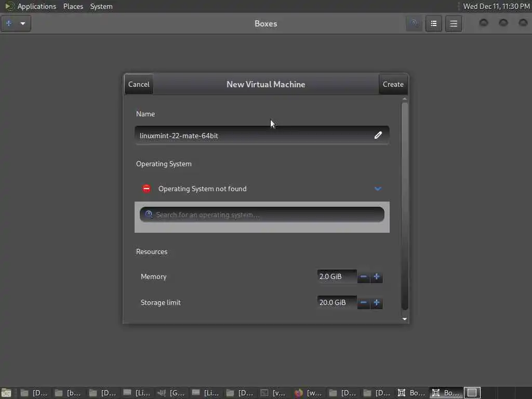Switch to the [G... taskbar window
The image size is (532, 399).
coord(171,393)
